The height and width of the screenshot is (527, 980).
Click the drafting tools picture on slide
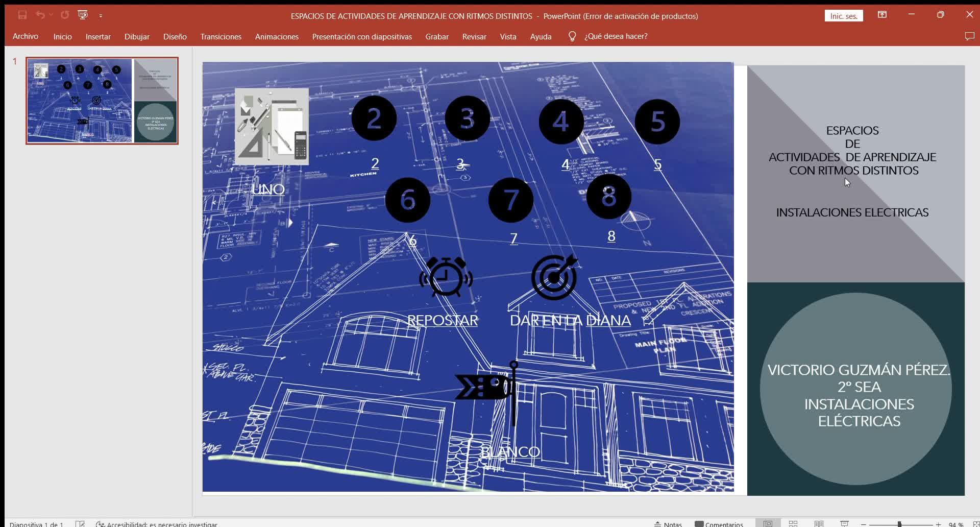click(272, 126)
